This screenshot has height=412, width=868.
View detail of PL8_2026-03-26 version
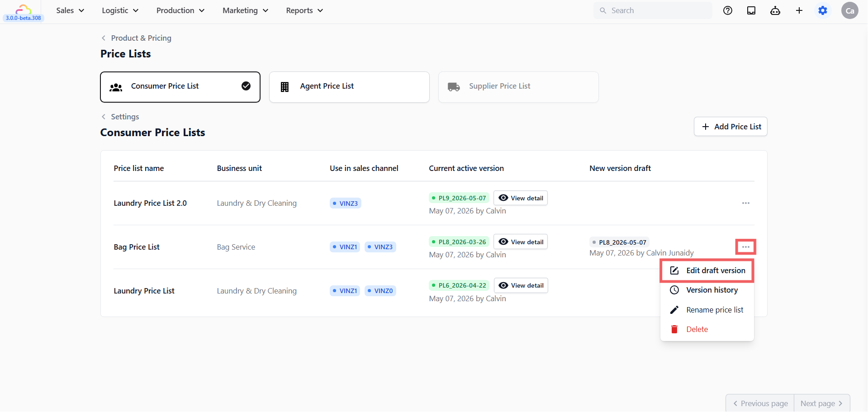(521, 242)
